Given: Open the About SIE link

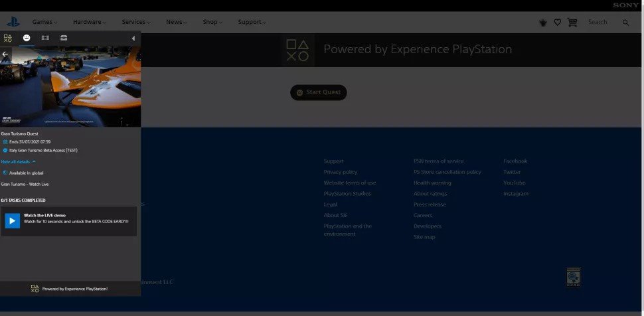Looking at the screenshot, I should [x=335, y=215].
